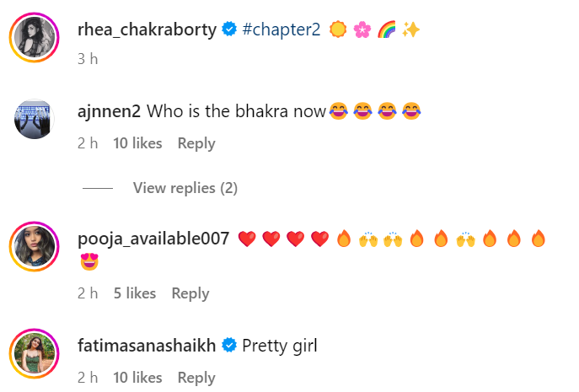The height and width of the screenshot is (392, 579).
Task: Reply to fatimasanashaikh's Pretty girl comment
Action: pos(196,377)
